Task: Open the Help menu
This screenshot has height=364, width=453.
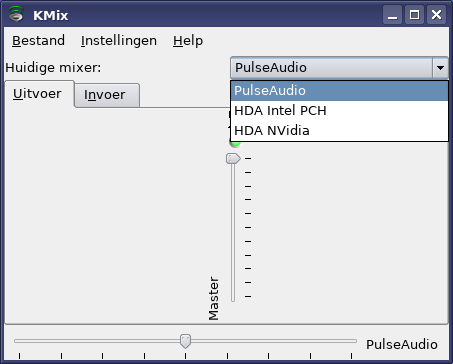Action: point(188,41)
